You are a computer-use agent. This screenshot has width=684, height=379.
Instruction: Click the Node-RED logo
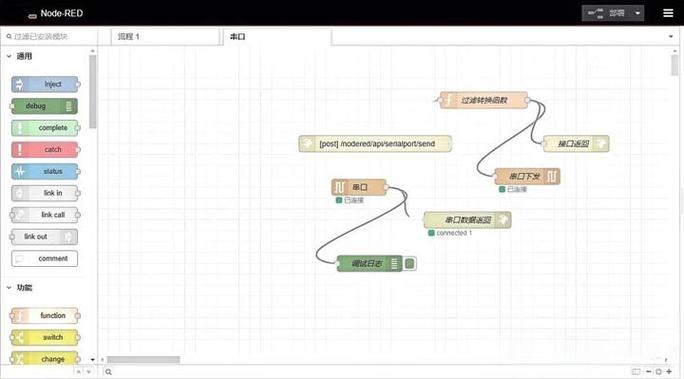tap(56, 14)
